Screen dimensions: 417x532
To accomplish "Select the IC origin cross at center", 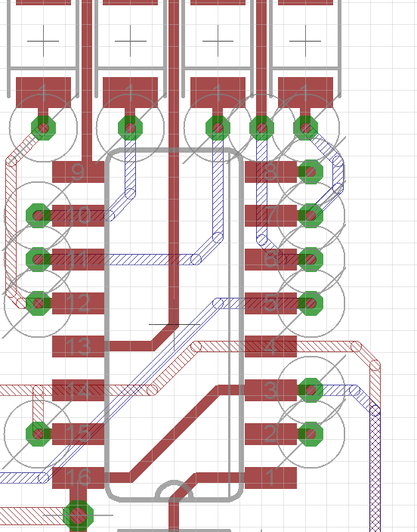I will [175, 325].
